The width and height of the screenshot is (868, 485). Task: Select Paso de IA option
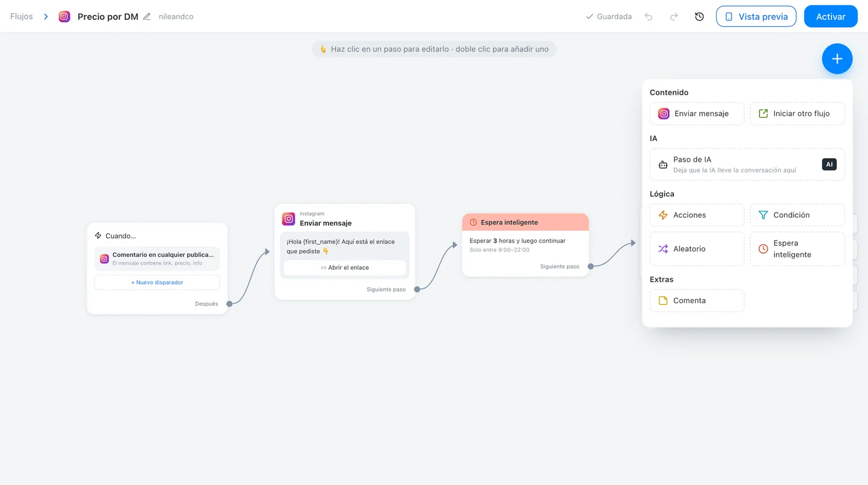pyautogui.click(x=747, y=164)
